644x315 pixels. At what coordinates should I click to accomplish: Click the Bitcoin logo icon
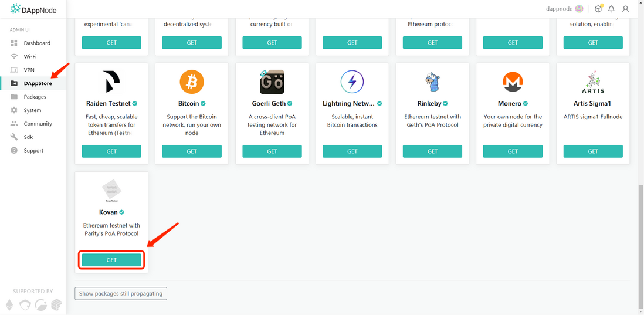tap(192, 82)
